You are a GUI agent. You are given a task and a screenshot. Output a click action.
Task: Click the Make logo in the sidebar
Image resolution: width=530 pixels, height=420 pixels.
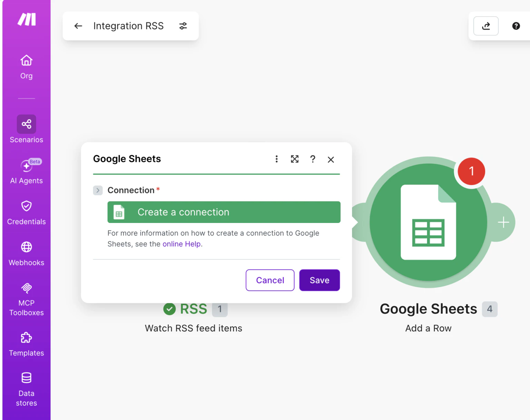tap(27, 19)
